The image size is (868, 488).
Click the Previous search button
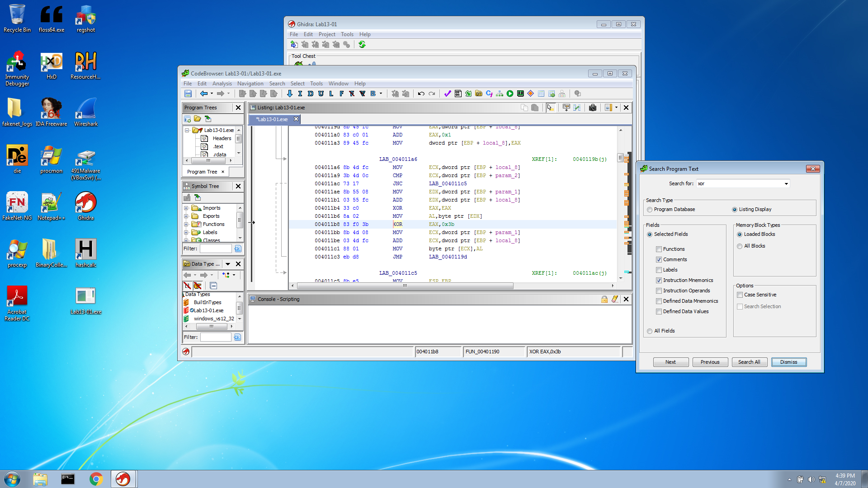[710, 362]
